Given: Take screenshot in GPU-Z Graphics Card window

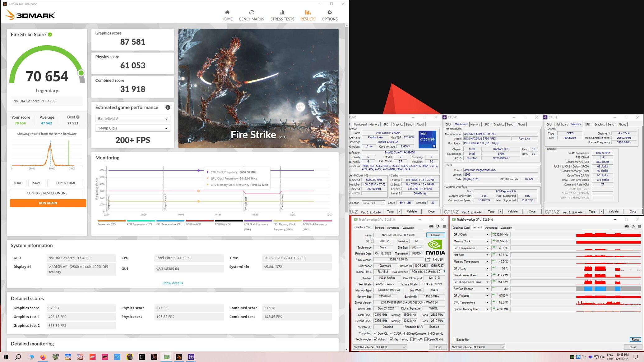Looking at the screenshot, I should point(431,227).
